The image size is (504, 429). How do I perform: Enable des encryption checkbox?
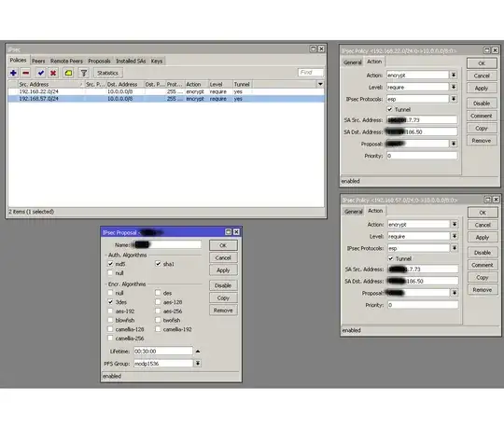(158, 293)
